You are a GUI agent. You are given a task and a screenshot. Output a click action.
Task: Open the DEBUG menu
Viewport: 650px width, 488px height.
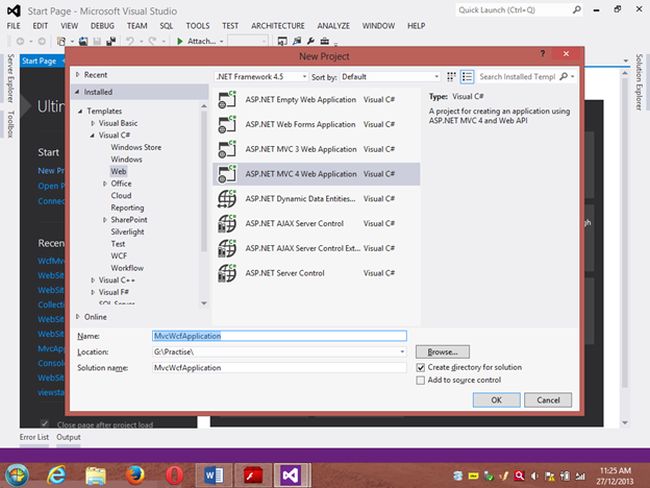(102, 26)
